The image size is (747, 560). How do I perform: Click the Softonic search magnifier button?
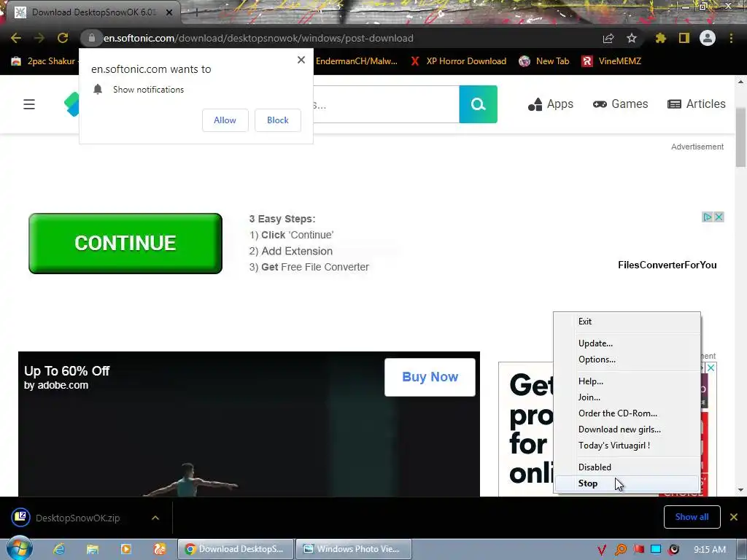tap(479, 104)
